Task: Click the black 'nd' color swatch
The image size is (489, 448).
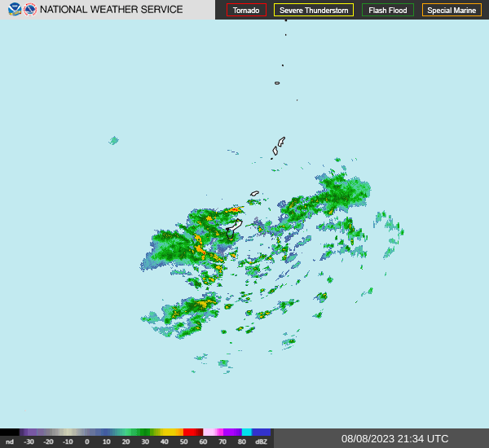Action: [10, 432]
